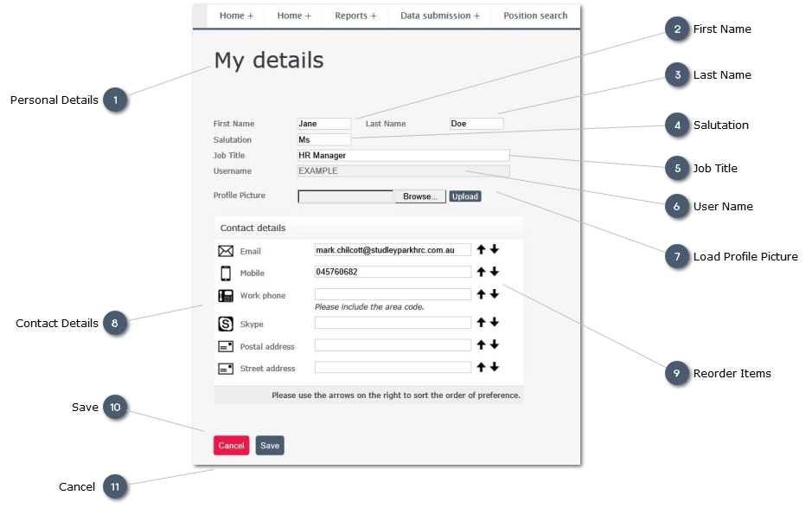Expand the first Home menu
The image size is (812, 508).
point(234,15)
